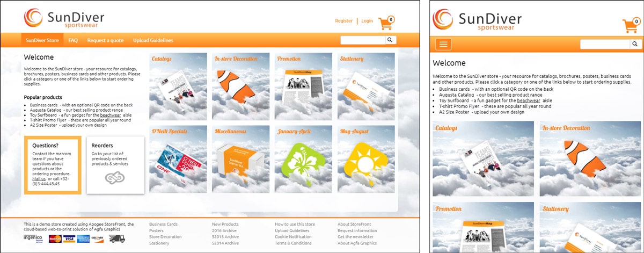Open the May-August category tile
644x253 pixels.
[x=367, y=159]
